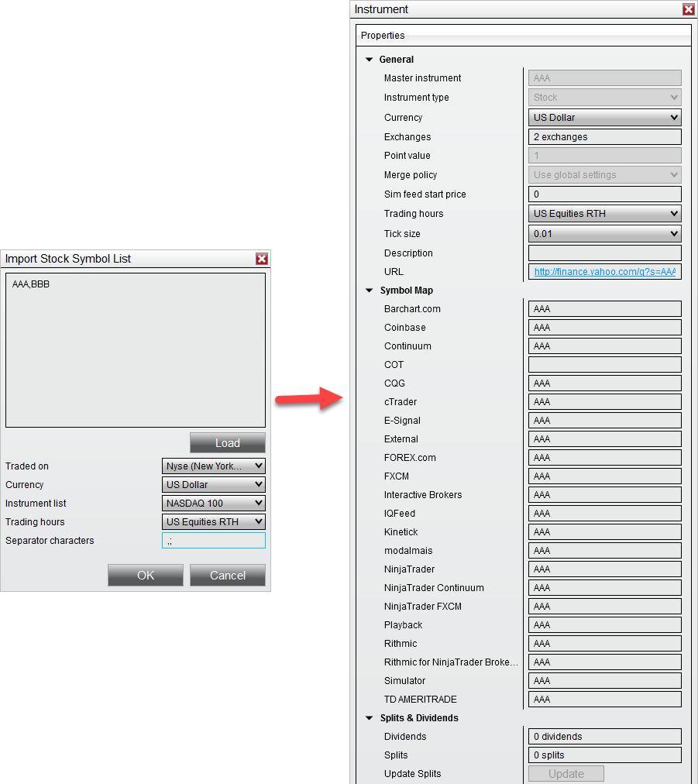The height and width of the screenshot is (784, 698).
Task: Open the Traded on dropdown
Action: pyautogui.click(x=214, y=466)
